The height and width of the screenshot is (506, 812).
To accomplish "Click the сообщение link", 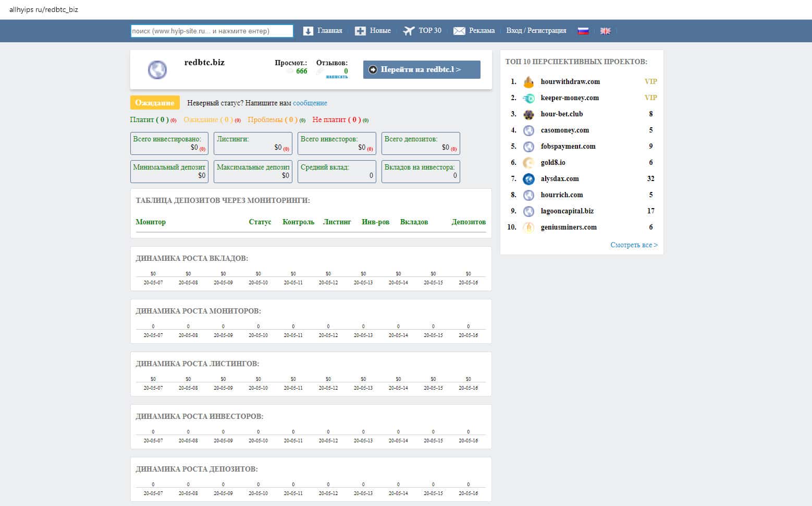I will pyautogui.click(x=310, y=103).
